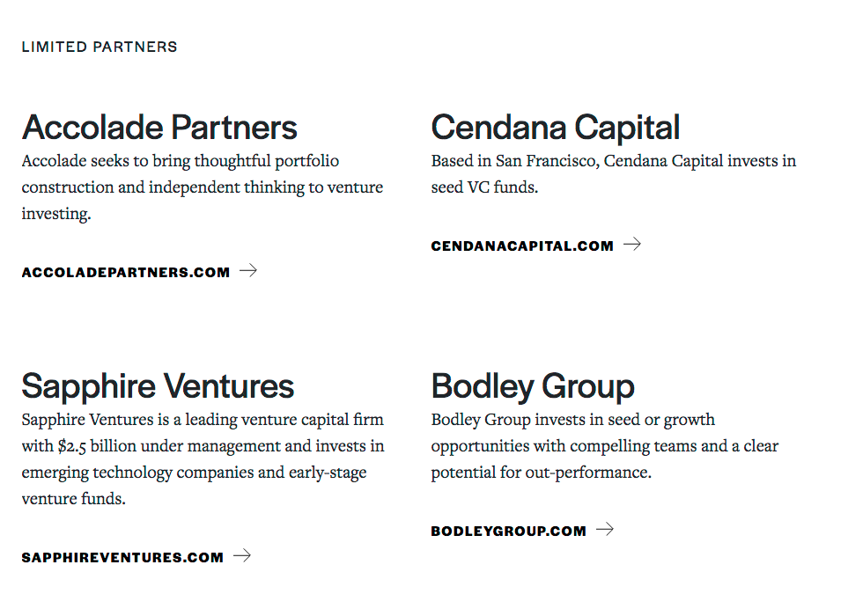Select the Cendana Capital title
The image size is (863, 616).
point(556,128)
